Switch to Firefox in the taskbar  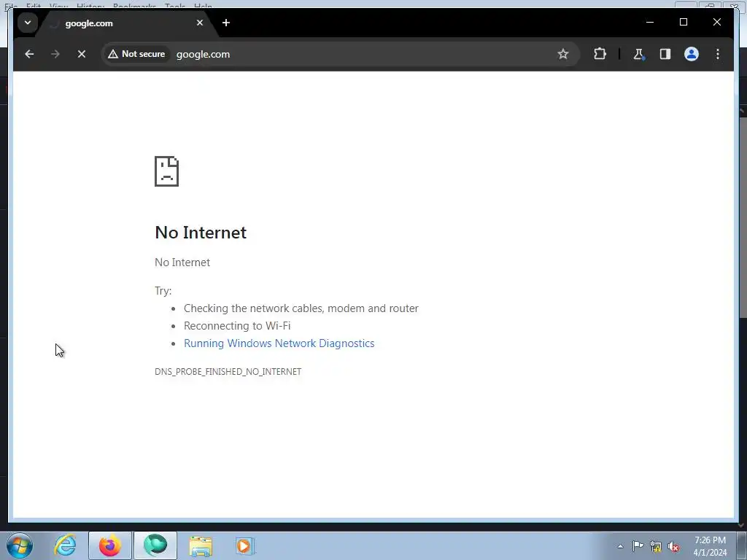109,545
